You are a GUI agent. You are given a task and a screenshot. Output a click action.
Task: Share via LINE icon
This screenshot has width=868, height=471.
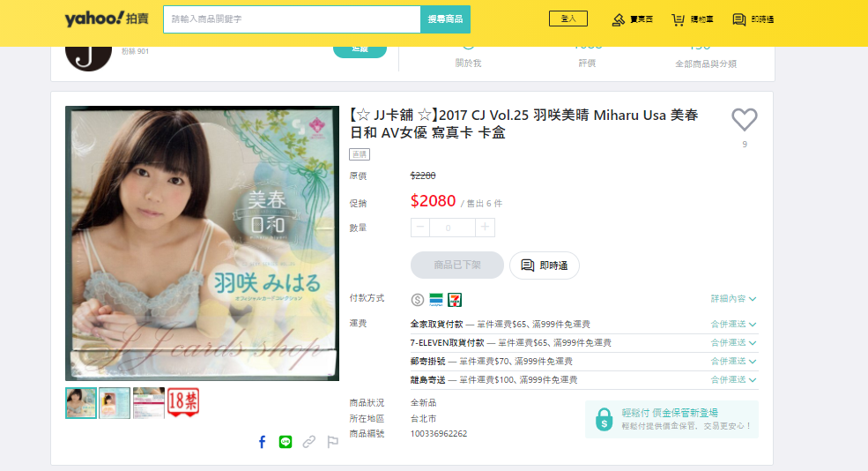pyautogui.click(x=286, y=442)
